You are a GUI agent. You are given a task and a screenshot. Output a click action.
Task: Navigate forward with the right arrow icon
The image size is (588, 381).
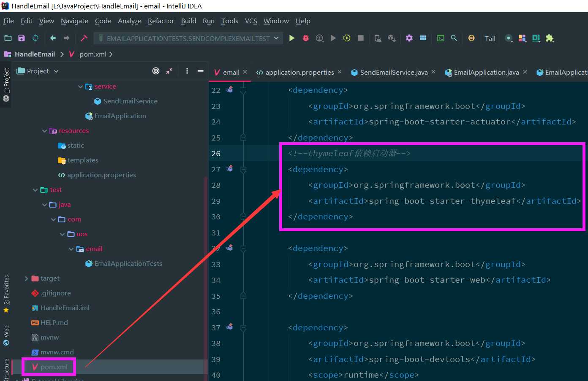[66, 38]
